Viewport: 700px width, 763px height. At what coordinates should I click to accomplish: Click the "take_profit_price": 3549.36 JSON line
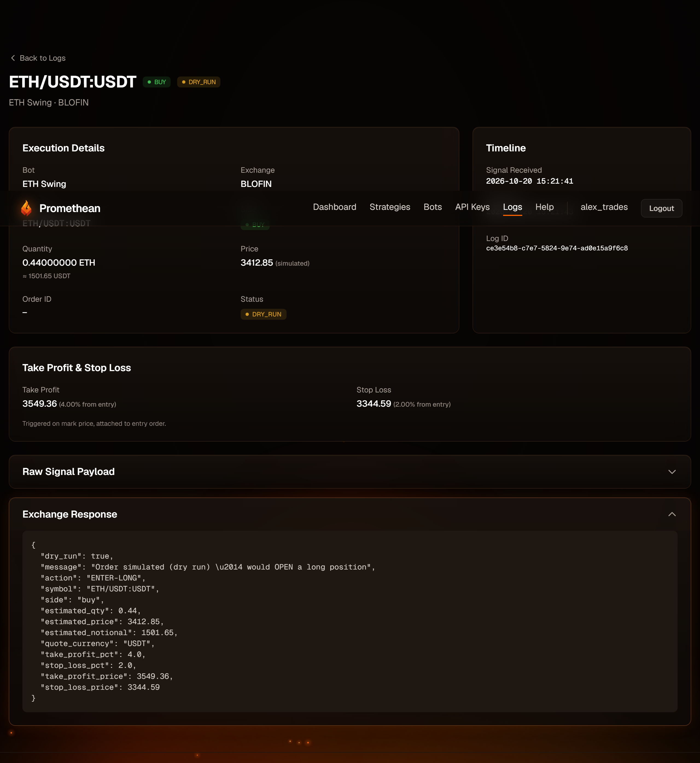pyautogui.click(x=107, y=676)
